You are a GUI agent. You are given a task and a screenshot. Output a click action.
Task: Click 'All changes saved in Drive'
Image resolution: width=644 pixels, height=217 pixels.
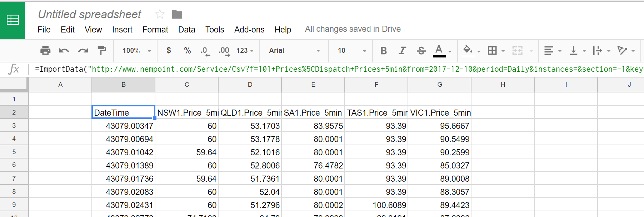click(x=353, y=29)
